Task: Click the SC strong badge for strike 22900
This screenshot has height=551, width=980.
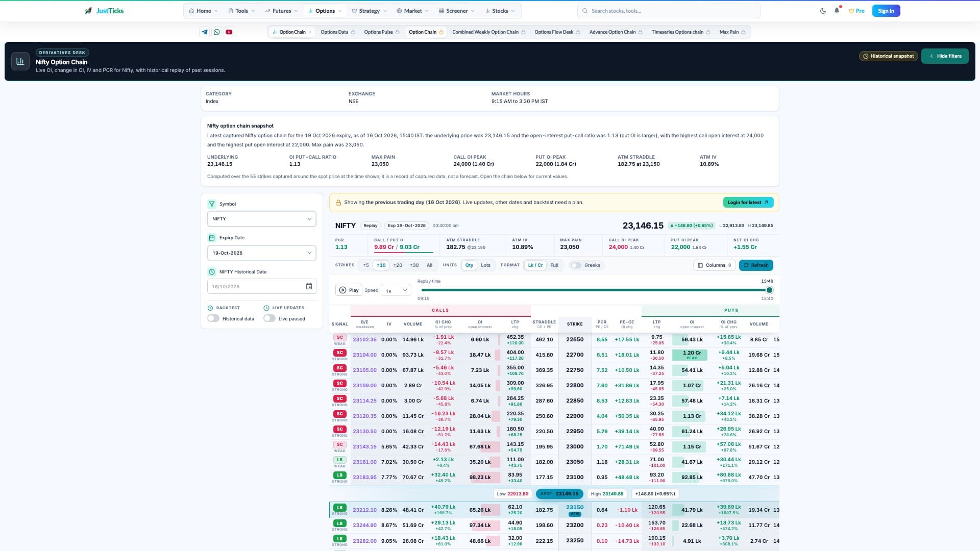Action: tap(340, 414)
